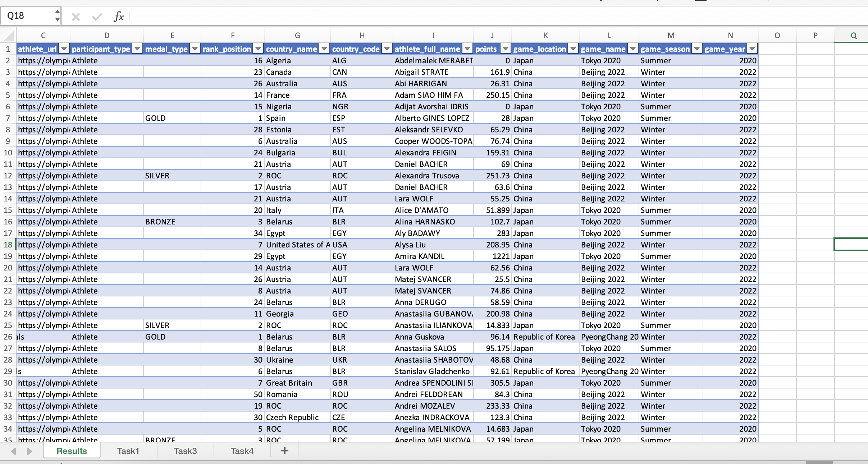Expand the Name Box stepper arrows
This screenshot has height=464, width=868.
[57, 15]
